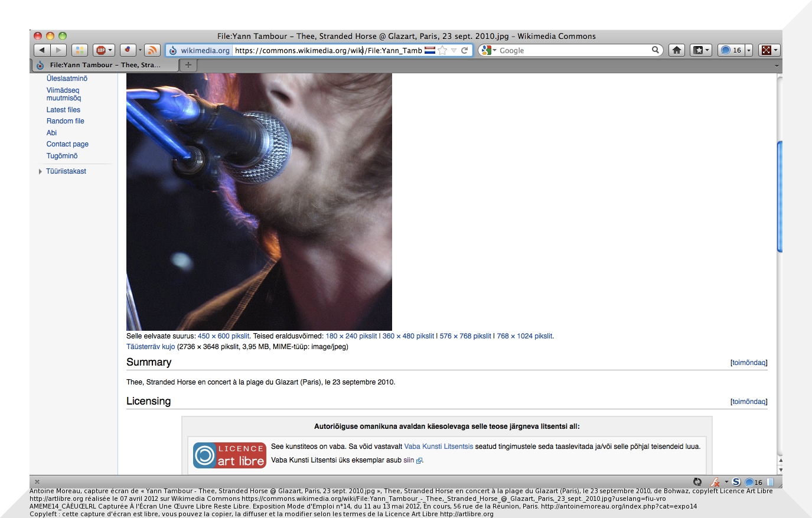Open Adblock Plus dropdown arrow
812x518 pixels.
(x=110, y=50)
